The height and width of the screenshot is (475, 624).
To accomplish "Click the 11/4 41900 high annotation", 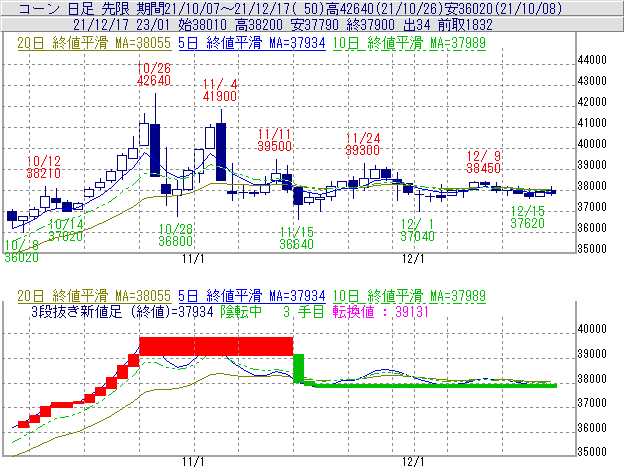I will tap(220, 90).
